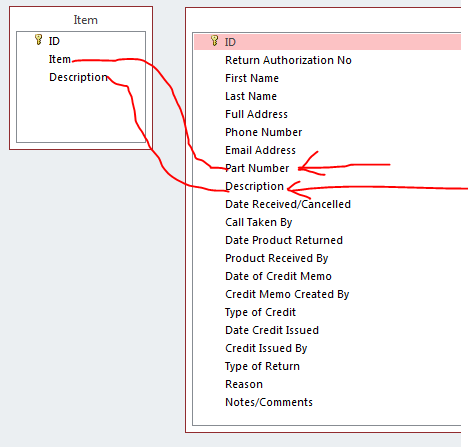Select the Type of Return field

[262, 366]
